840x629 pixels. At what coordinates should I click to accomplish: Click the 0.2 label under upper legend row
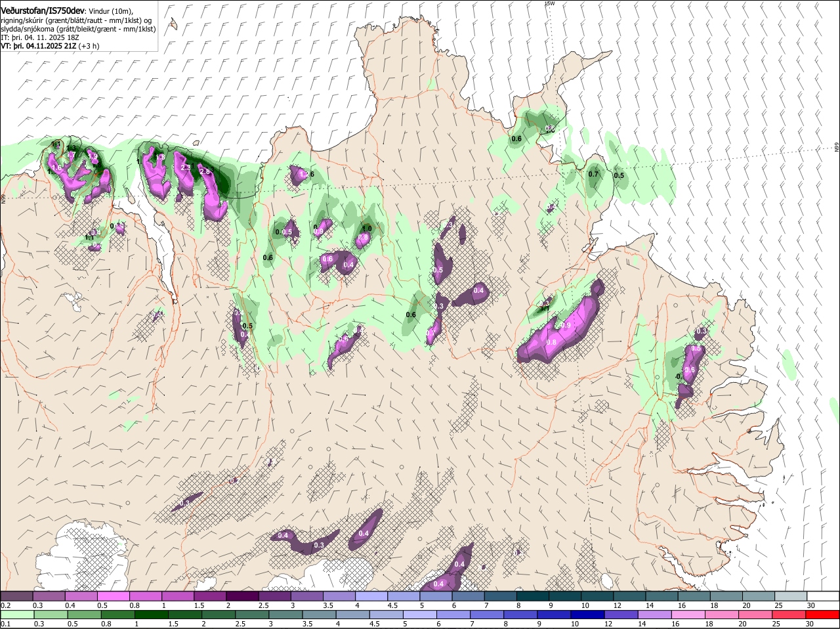coord(5,605)
